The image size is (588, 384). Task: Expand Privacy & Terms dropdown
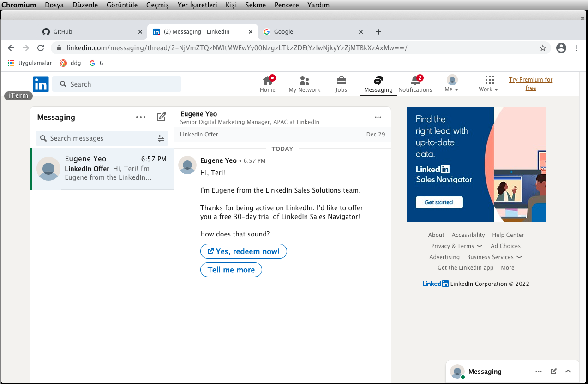tap(456, 246)
